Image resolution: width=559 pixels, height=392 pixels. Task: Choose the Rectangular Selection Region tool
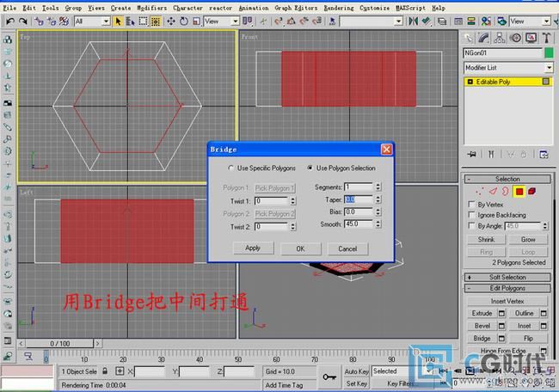[143, 21]
